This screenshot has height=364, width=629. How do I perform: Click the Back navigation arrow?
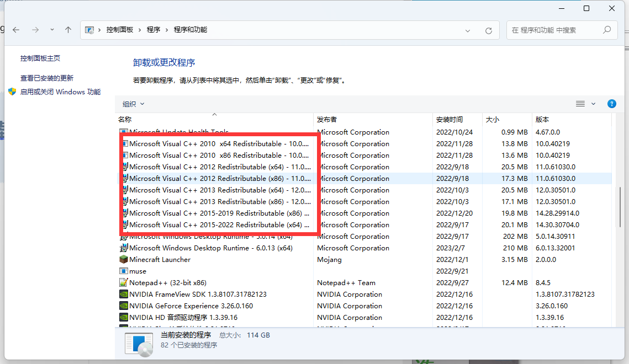(x=16, y=30)
